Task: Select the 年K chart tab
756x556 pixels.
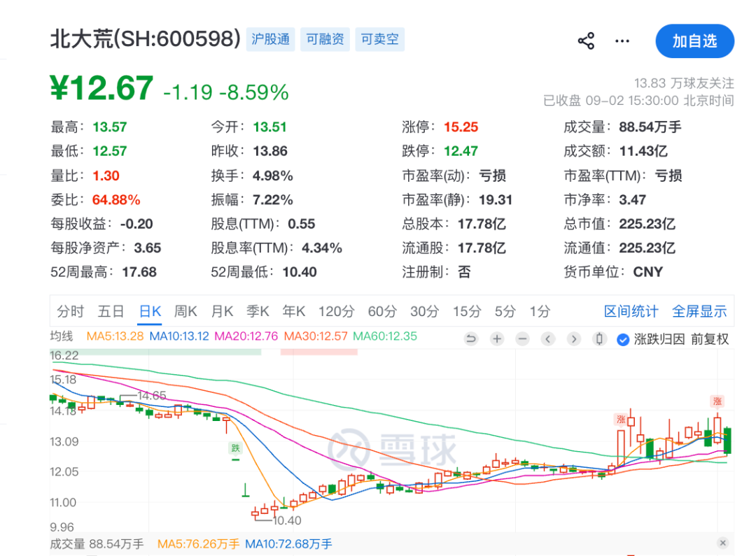Action: [x=294, y=311]
